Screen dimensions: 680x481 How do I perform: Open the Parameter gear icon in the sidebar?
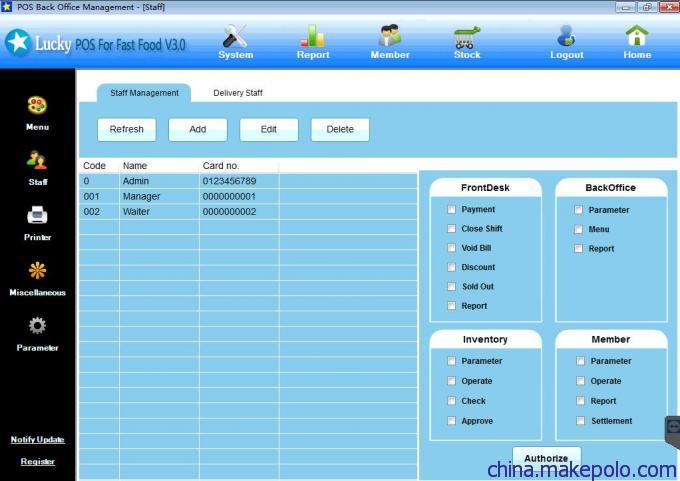[x=37, y=325]
